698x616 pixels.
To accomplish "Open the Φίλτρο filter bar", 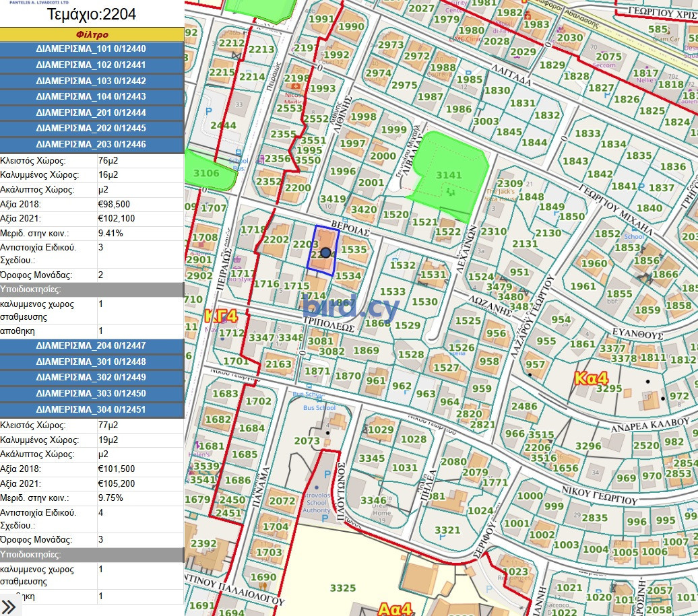I will pos(92,34).
